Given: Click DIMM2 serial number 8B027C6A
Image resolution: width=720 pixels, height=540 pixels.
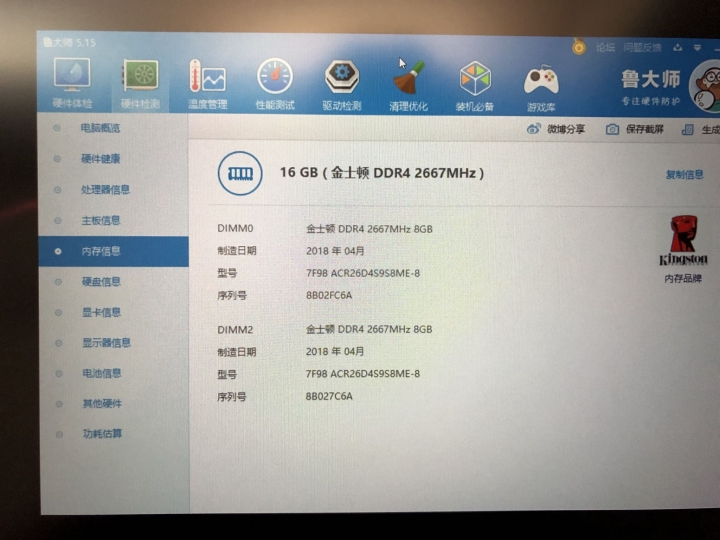Looking at the screenshot, I should point(329,396).
